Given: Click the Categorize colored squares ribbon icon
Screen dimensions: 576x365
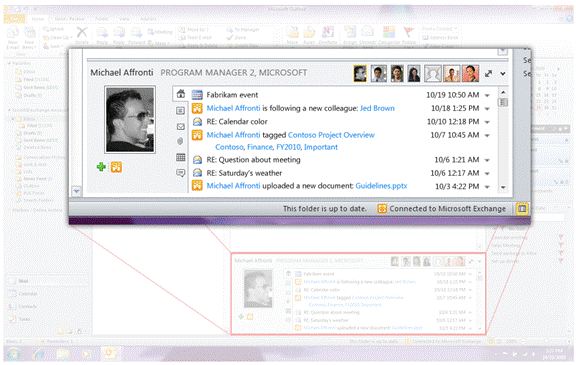Looking at the screenshot, I should [389, 32].
